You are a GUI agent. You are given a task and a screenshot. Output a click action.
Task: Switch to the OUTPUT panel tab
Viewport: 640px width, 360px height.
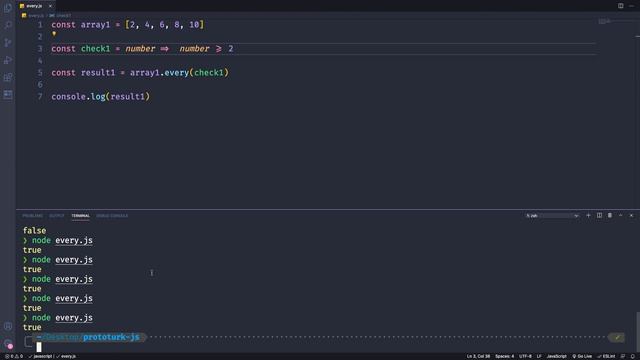click(x=57, y=216)
